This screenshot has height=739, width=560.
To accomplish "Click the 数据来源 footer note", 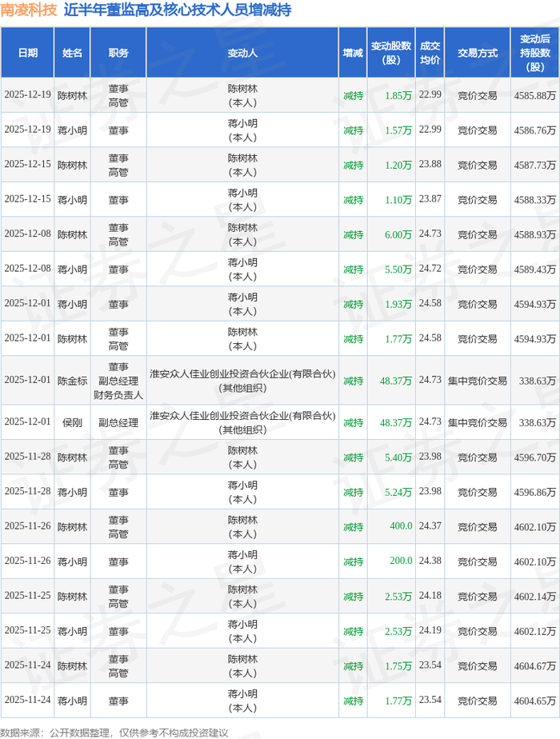I will point(114,733).
